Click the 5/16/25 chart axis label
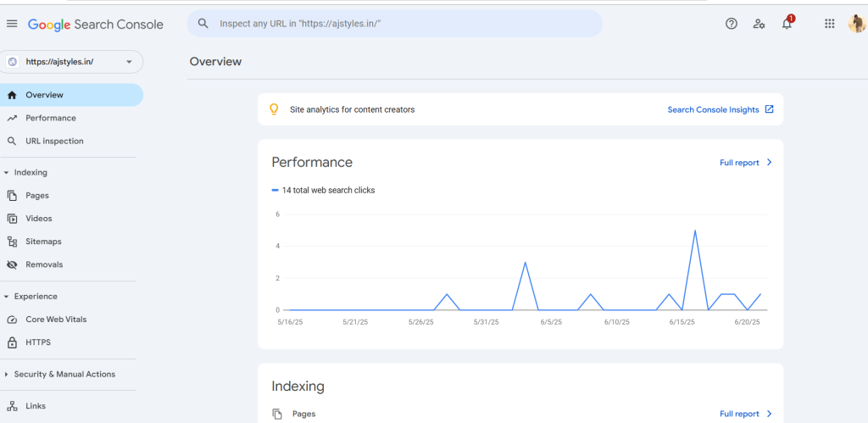868x423 pixels. (290, 321)
